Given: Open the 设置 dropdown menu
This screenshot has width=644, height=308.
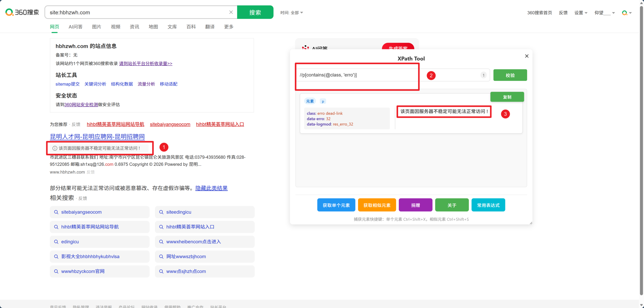Looking at the screenshot, I should [581, 13].
